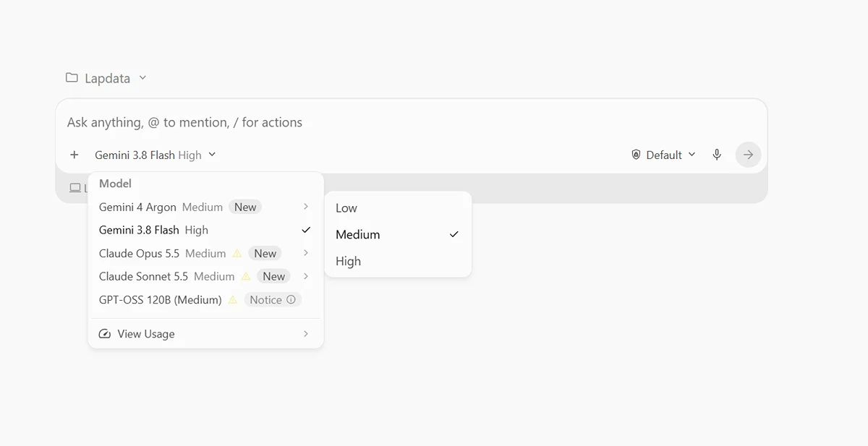This screenshot has height=446, width=868.
Task: Click the info icon in Notice badge
Action: pos(291,299)
